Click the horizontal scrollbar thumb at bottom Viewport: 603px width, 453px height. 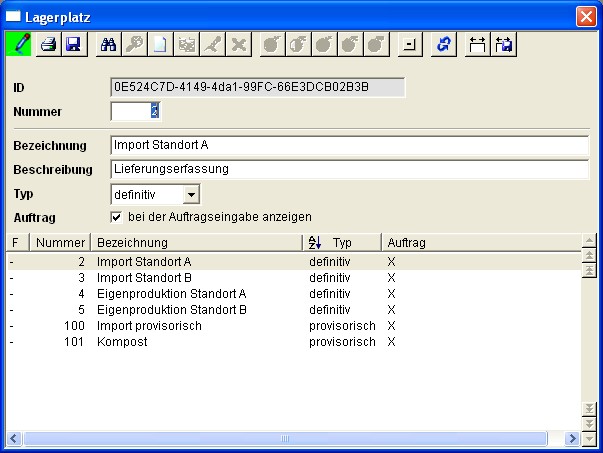coord(285,438)
